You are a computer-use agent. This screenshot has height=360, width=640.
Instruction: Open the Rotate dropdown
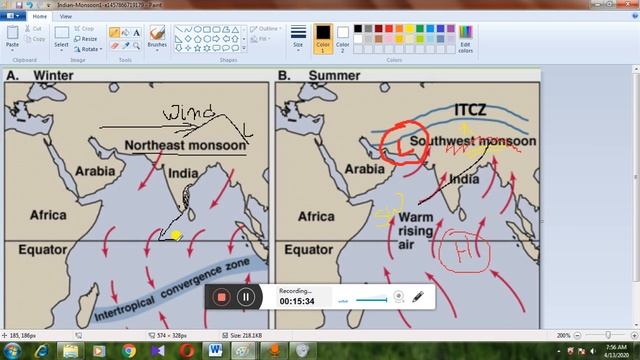coord(88,49)
